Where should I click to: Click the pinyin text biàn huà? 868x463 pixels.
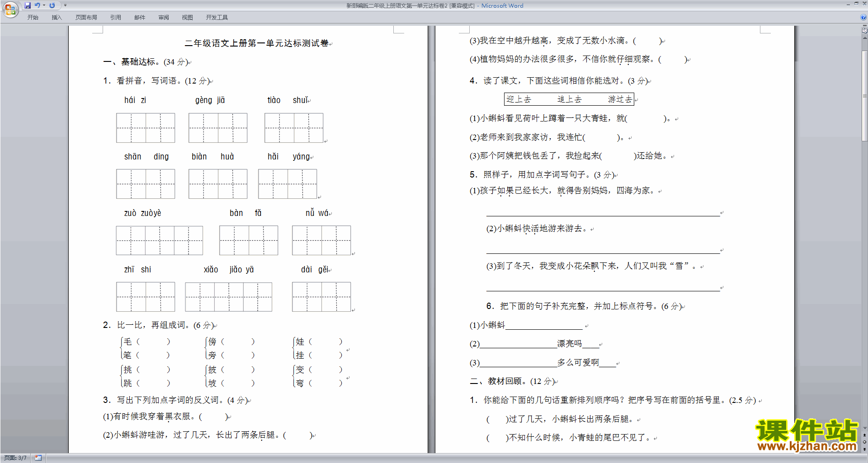click(213, 157)
